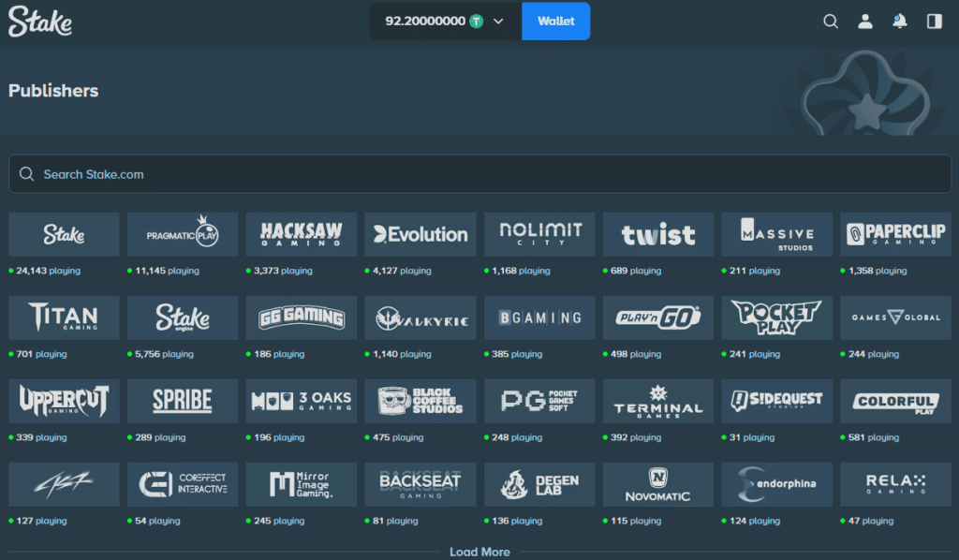
Task: Open Evolution publisher tile
Action: coord(420,234)
